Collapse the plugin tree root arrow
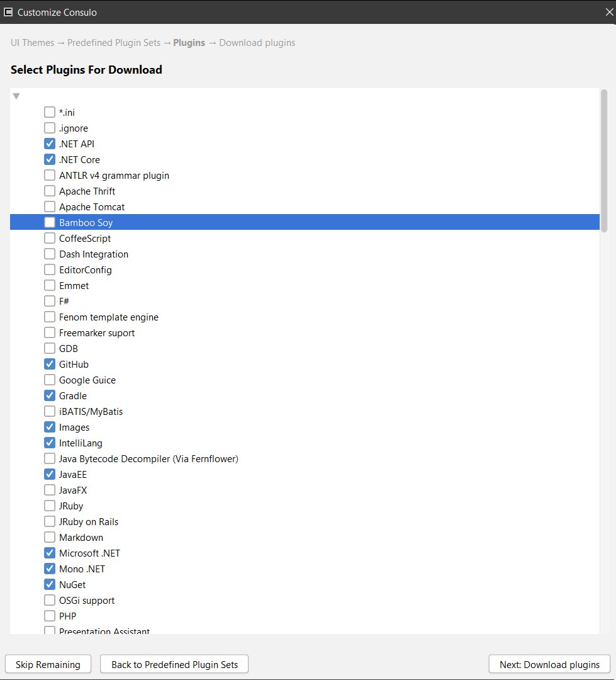 [x=16, y=96]
